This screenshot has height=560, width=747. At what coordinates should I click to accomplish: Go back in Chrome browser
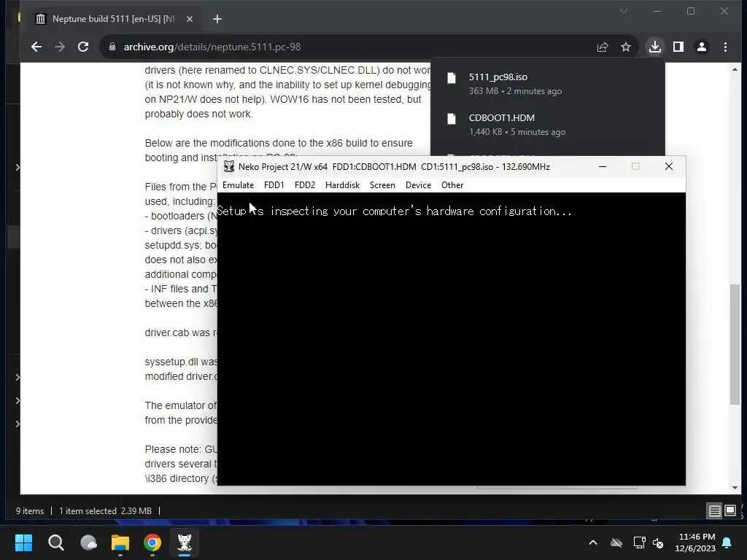pyautogui.click(x=36, y=47)
